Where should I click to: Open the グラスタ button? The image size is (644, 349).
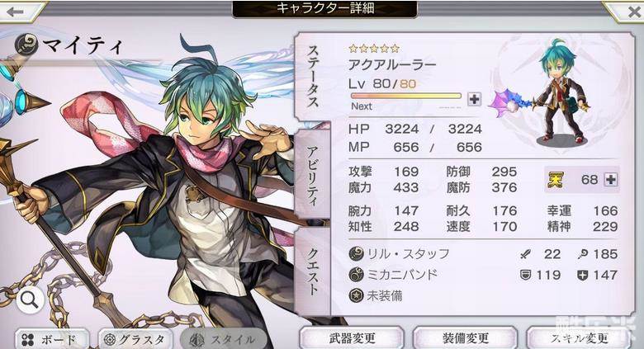(x=136, y=339)
